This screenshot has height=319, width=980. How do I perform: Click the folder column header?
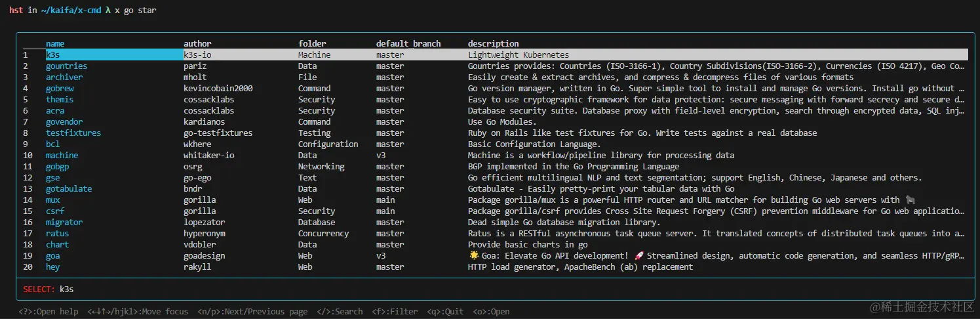click(312, 44)
